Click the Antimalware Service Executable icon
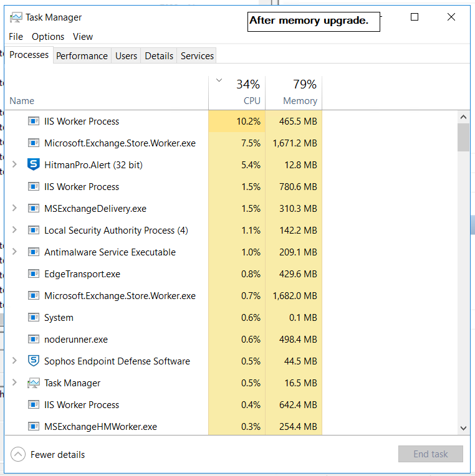 34,252
